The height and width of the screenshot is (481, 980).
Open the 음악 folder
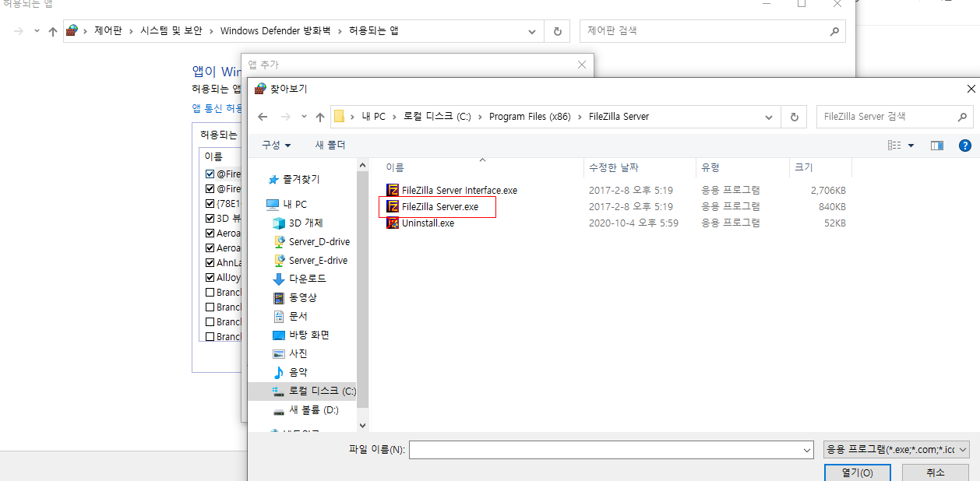(x=291, y=372)
